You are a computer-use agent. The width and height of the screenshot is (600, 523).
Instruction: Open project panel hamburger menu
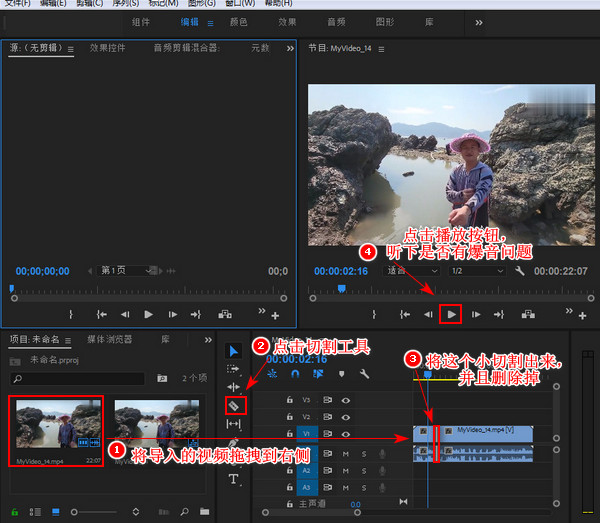[x=68, y=341]
